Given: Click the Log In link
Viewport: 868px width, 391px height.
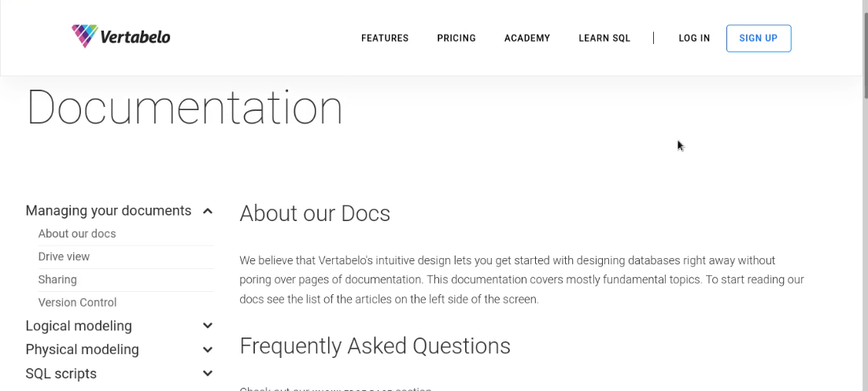Looking at the screenshot, I should click(x=694, y=39).
